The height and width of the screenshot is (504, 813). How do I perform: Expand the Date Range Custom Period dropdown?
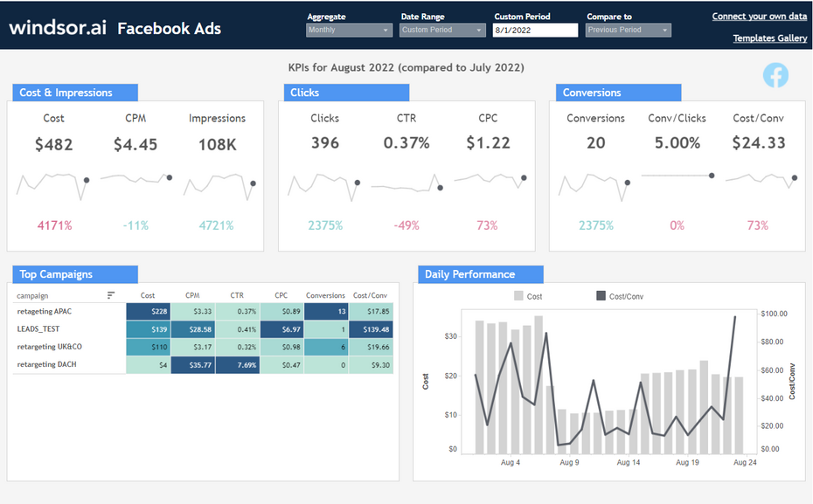pos(442,30)
